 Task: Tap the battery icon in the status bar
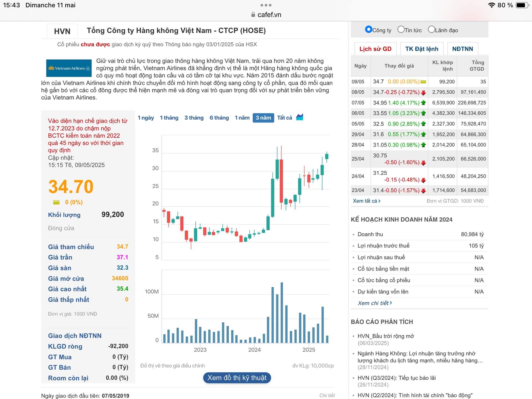click(x=522, y=5)
